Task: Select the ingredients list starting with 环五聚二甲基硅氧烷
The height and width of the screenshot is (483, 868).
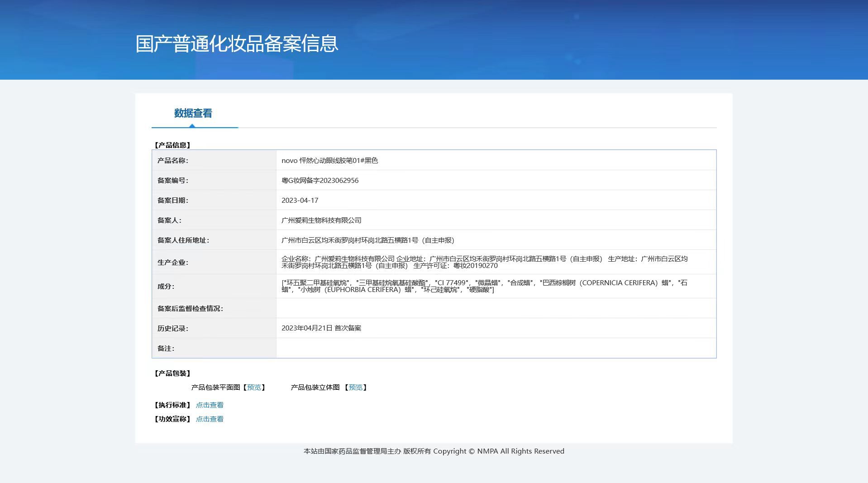Action: tap(484, 286)
